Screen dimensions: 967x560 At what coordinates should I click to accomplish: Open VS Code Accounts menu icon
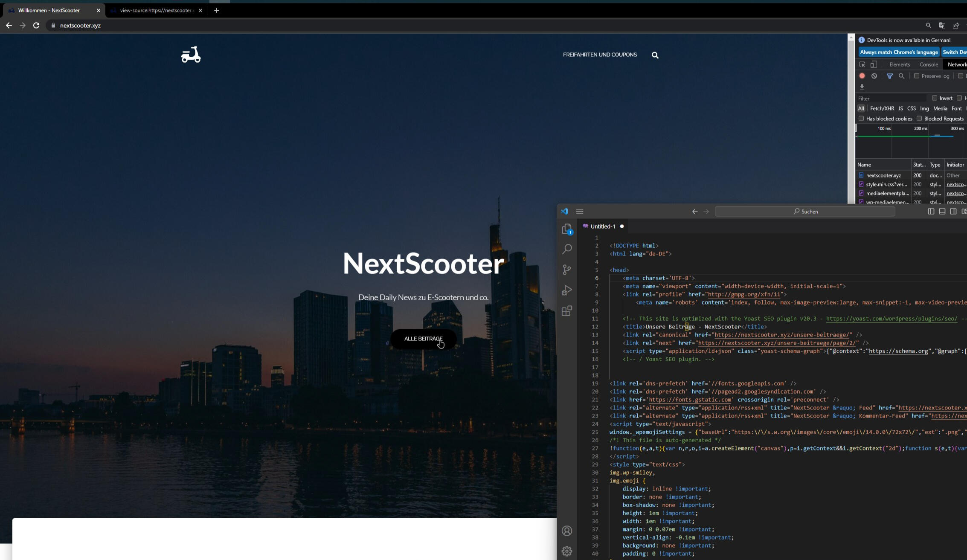click(566, 531)
